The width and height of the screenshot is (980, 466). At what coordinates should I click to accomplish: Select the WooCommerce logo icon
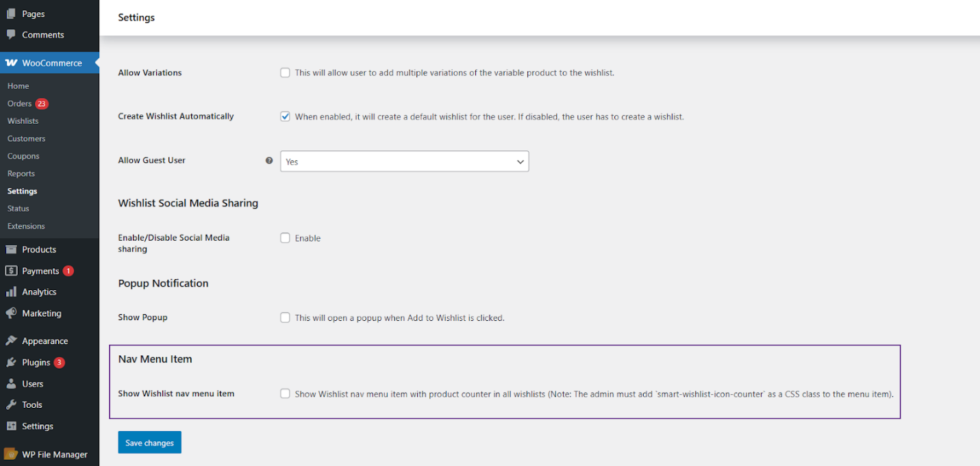pyautogui.click(x=11, y=62)
